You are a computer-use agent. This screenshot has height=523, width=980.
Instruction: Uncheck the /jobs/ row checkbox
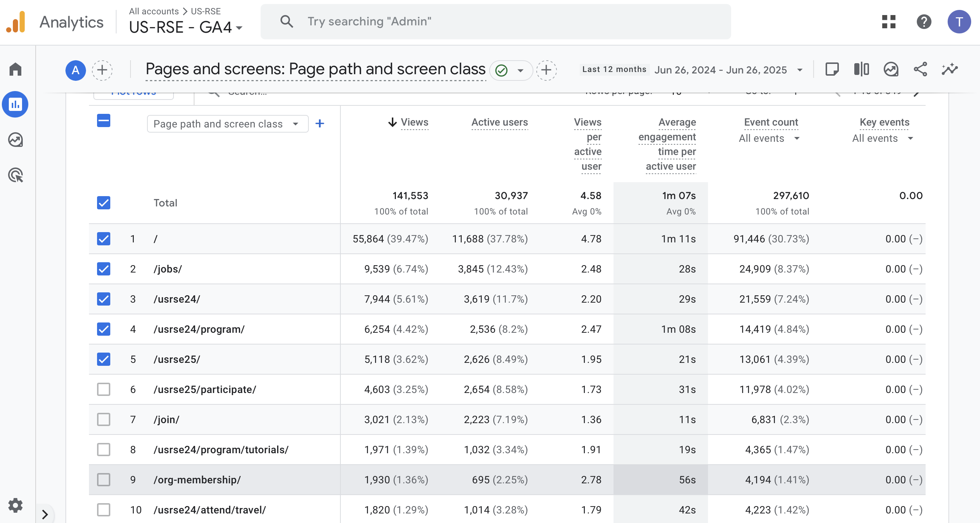coord(104,269)
